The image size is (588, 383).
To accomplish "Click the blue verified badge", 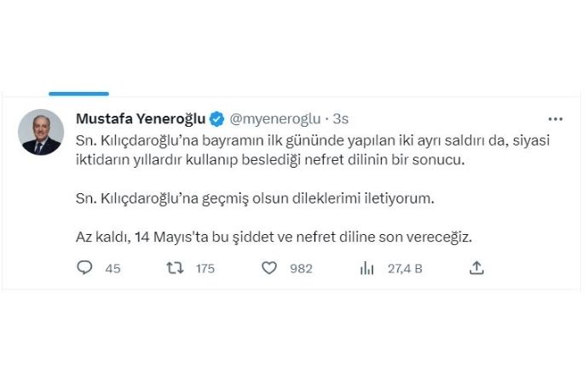I will (x=217, y=118).
